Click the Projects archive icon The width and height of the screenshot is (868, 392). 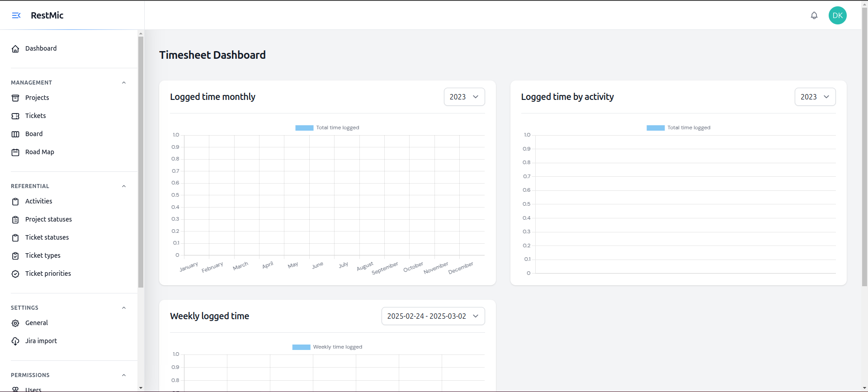(x=15, y=98)
